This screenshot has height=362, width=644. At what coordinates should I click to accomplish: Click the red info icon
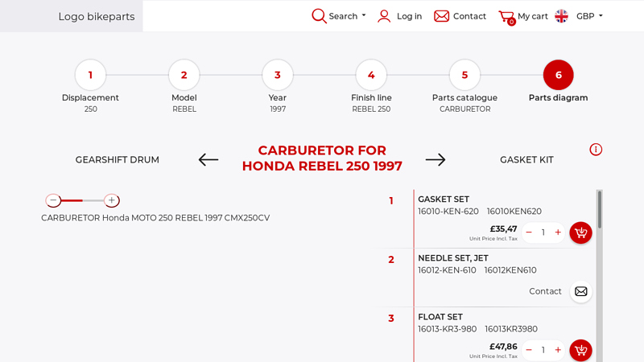(x=596, y=150)
